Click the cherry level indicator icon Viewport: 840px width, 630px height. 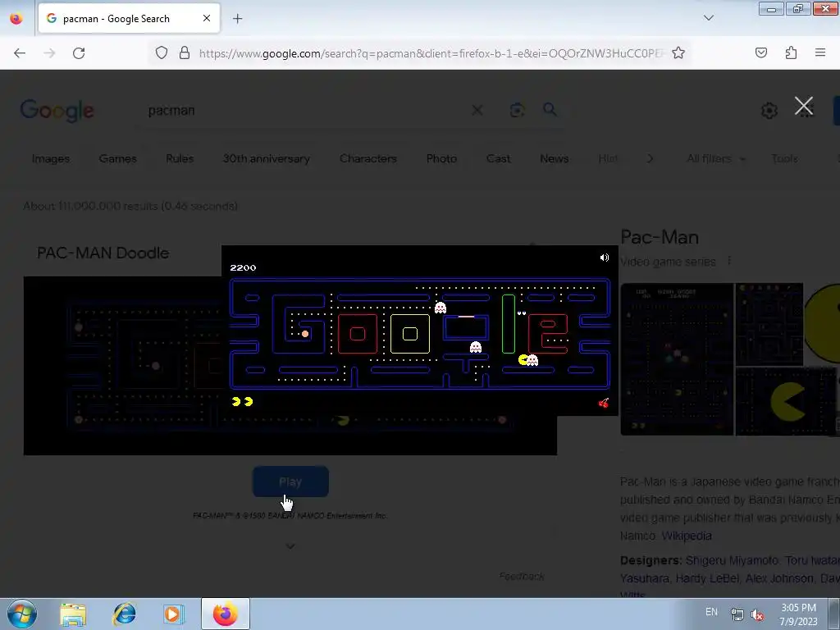point(603,403)
